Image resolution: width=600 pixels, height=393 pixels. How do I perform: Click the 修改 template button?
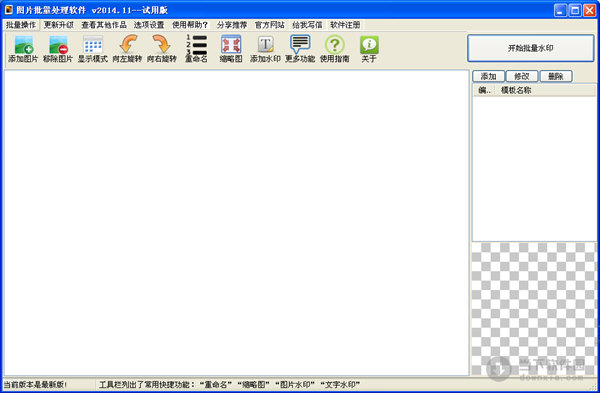522,76
